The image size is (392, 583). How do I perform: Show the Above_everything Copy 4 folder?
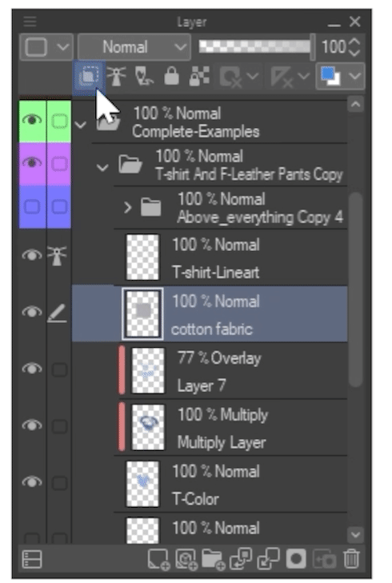32,206
